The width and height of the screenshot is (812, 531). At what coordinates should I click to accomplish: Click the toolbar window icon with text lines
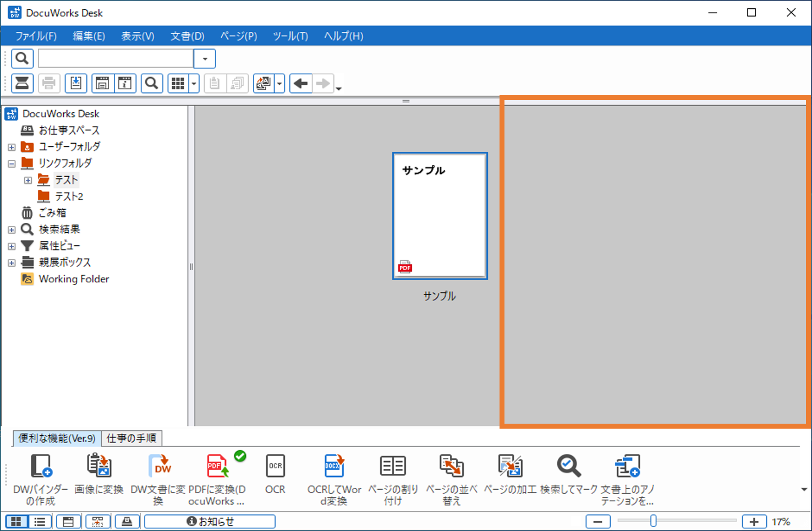102,84
